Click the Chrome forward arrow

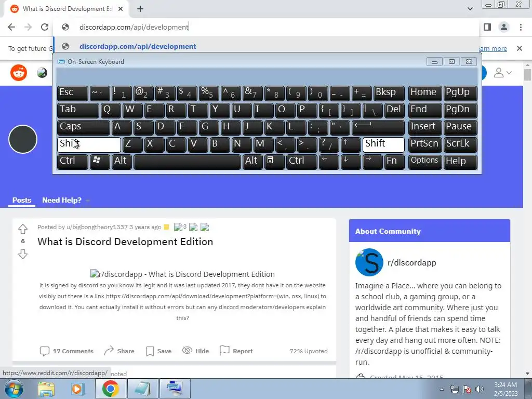pos(28,27)
